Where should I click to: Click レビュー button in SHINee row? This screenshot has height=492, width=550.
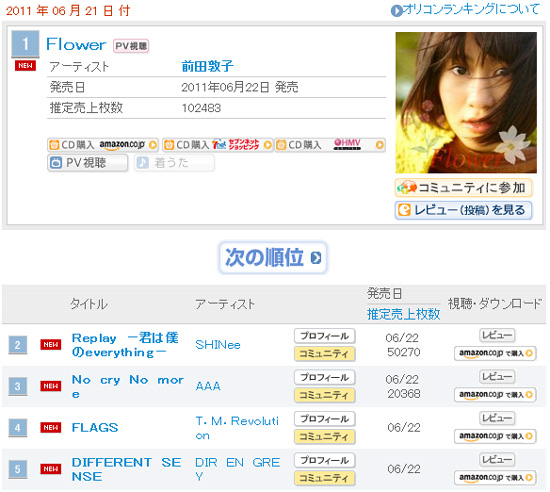[497, 335]
